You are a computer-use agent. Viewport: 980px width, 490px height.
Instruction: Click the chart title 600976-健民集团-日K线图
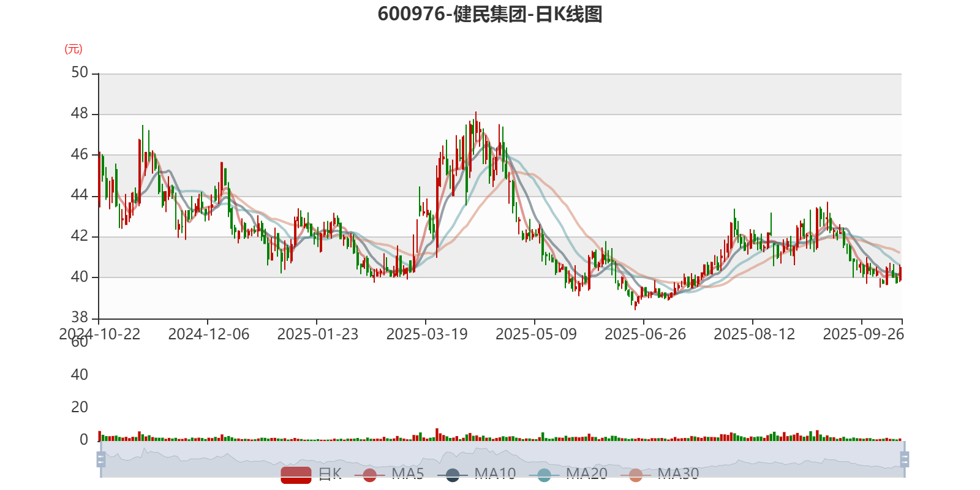(490, 14)
